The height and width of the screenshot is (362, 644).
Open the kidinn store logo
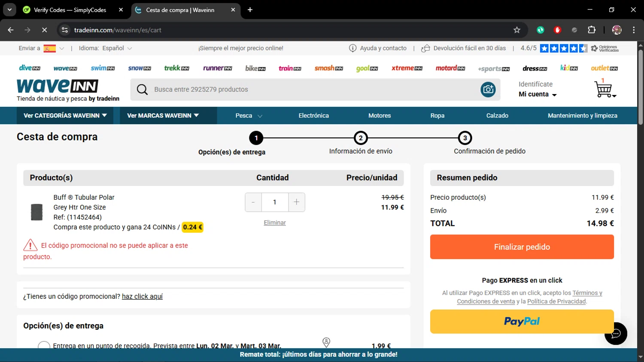pos(569,68)
